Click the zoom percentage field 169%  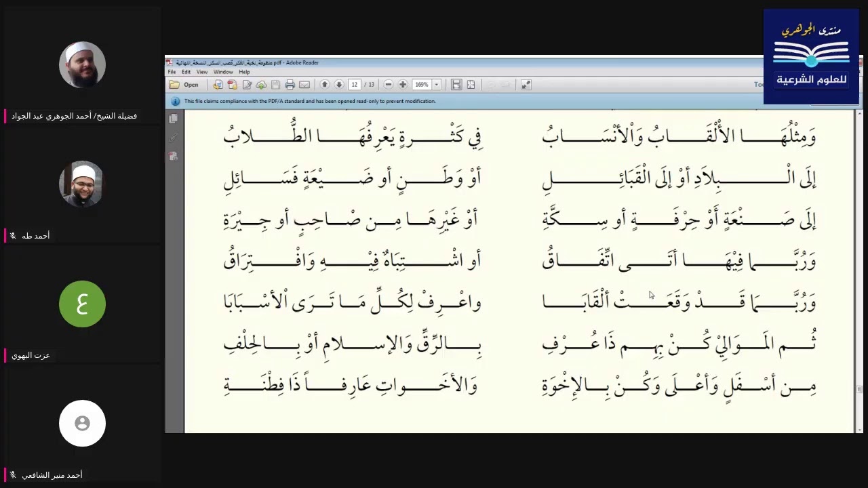(422, 85)
